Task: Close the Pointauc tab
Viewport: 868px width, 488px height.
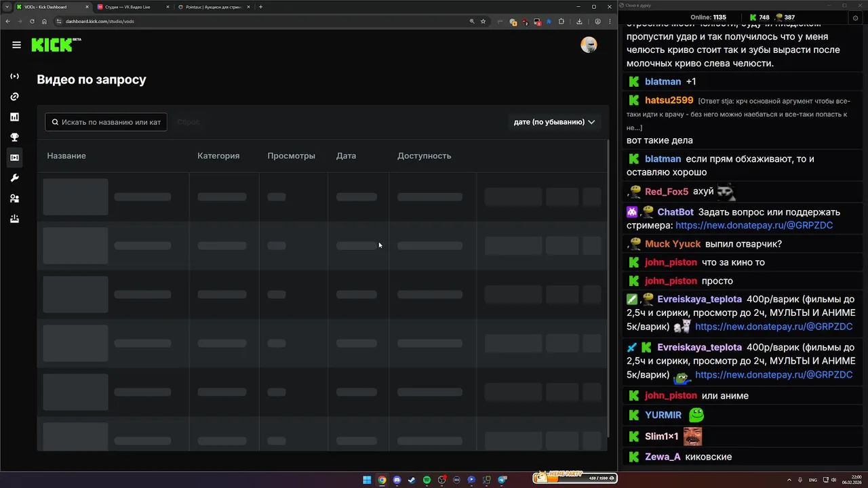Action: click(x=249, y=7)
